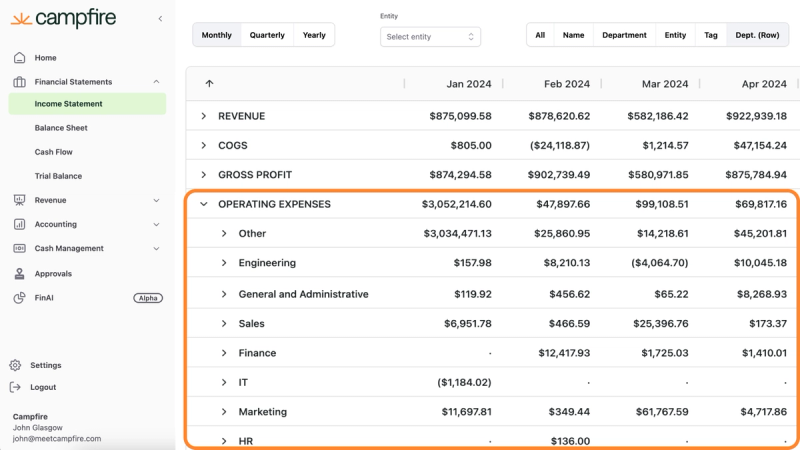Select the Tag grouping option
Image resolution: width=800 pixels, height=450 pixels.
coord(711,35)
